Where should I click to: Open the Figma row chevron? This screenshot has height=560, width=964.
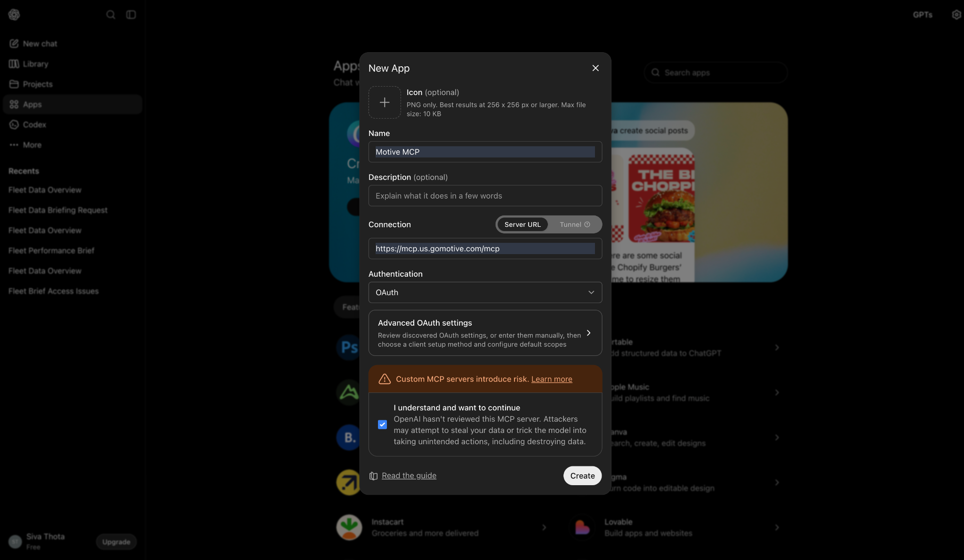777,482
